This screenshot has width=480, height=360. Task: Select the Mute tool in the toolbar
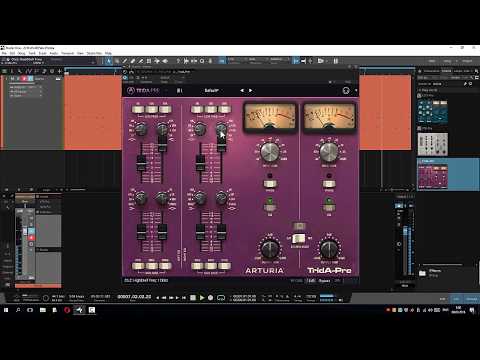pos(149,61)
